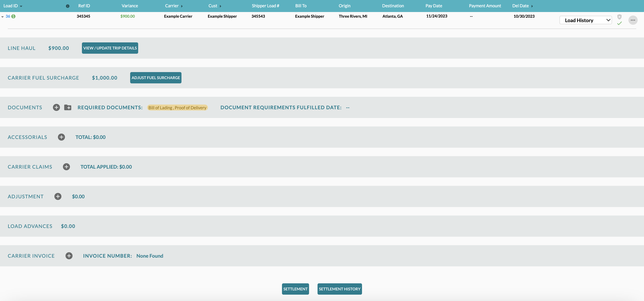Click the Payment Amount column header
This screenshot has width=644, height=301.
[x=485, y=6]
